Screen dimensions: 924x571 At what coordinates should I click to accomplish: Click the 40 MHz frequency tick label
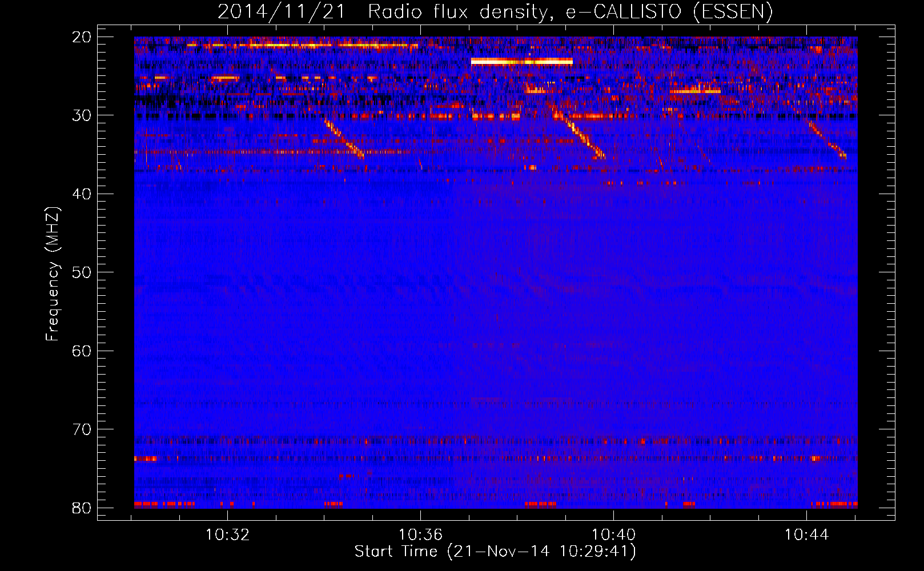pyautogui.click(x=82, y=194)
